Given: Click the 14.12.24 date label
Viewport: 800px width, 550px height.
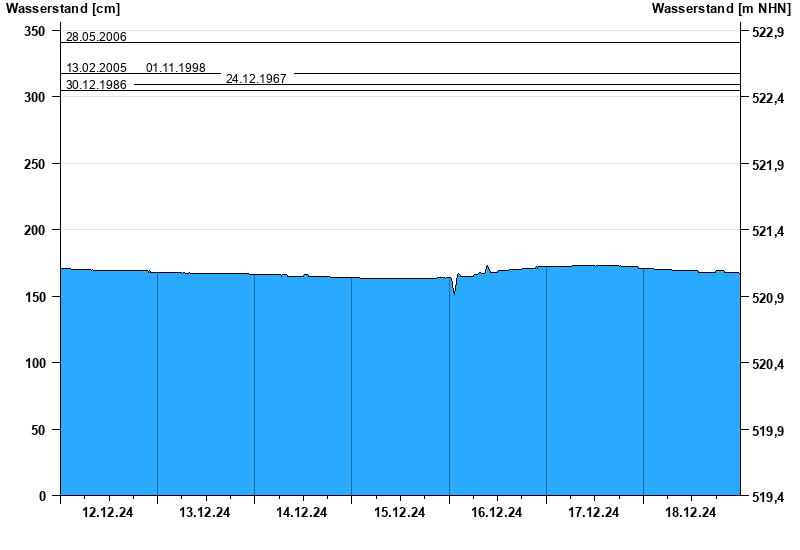Looking at the screenshot, I should coord(302,513).
